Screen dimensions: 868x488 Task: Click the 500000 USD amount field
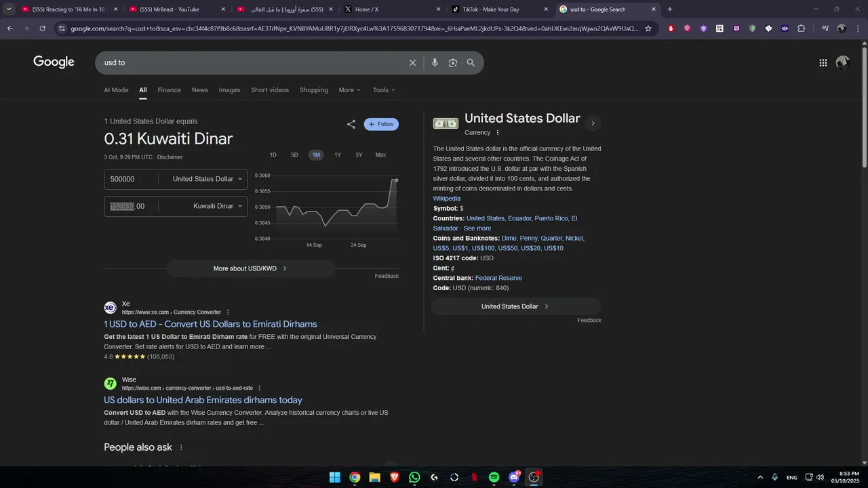[x=132, y=179]
